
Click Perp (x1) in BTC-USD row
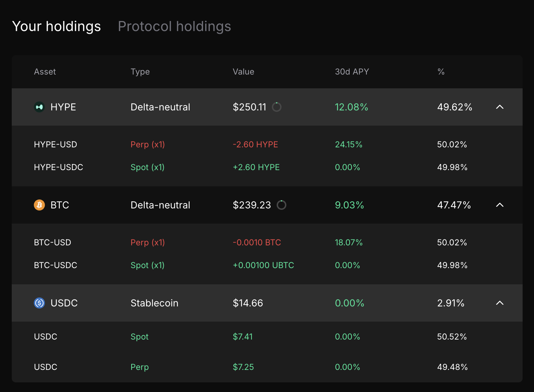tap(148, 243)
